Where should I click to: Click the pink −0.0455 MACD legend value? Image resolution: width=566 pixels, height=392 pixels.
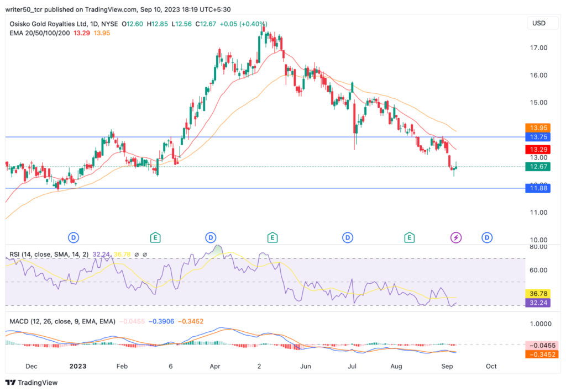tap(132, 321)
